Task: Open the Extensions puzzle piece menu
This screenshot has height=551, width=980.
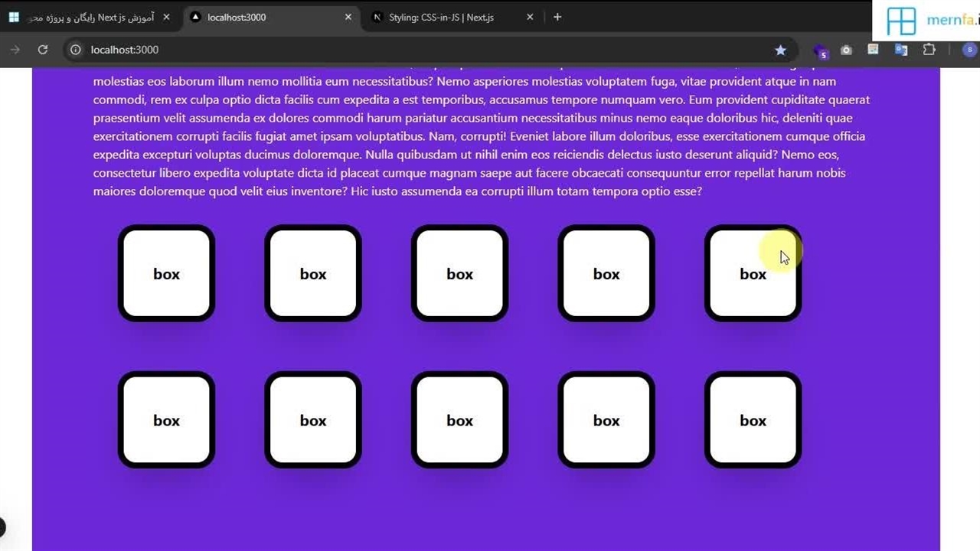Action: tap(929, 50)
